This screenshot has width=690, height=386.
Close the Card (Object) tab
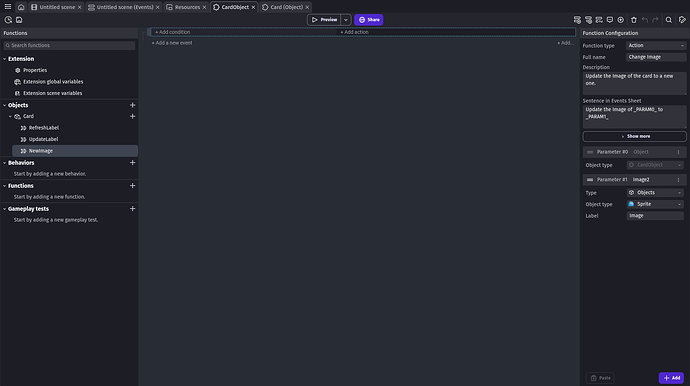tap(307, 7)
